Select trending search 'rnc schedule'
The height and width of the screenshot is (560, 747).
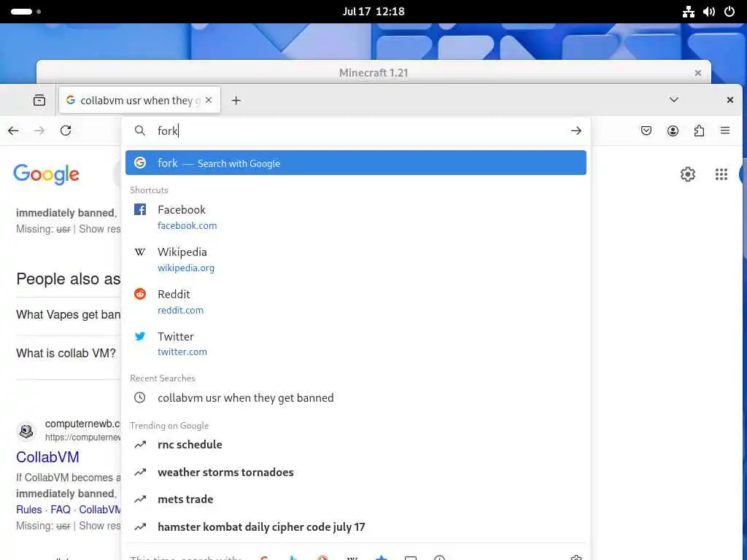point(356,444)
